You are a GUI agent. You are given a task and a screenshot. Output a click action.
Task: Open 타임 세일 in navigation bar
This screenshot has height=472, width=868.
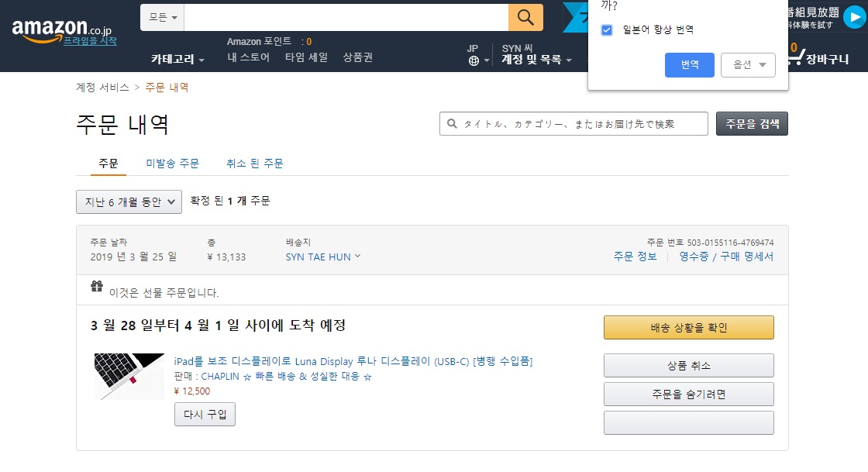(x=306, y=57)
